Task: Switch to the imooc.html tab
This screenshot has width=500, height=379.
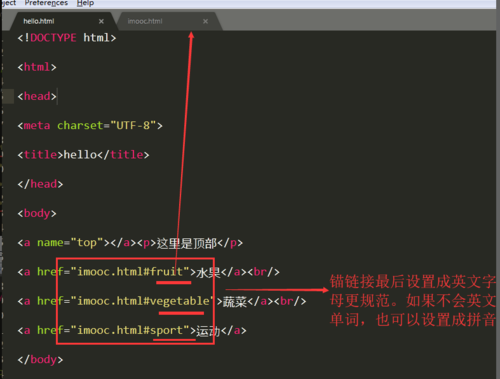Action: tap(145, 21)
